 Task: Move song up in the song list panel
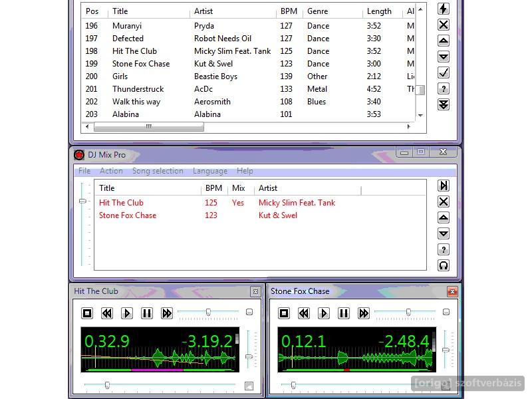[444, 41]
